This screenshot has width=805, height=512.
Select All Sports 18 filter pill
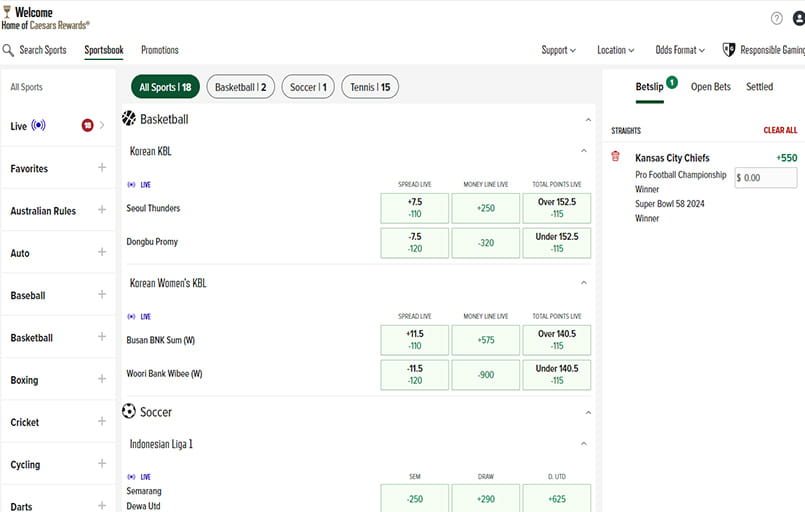tap(165, 87)
